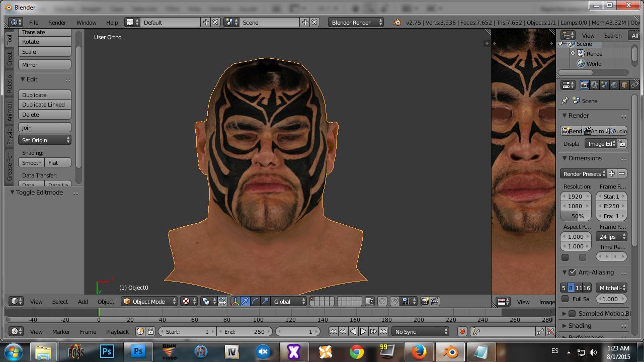Click the Duplicate Linked button
644x362 pixels.
pyautogui.click(x=45, y=105)
